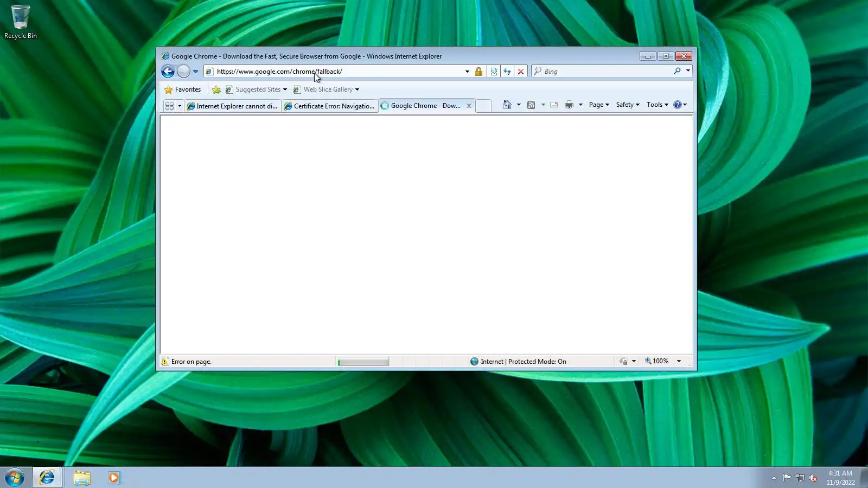
Task: Click the Error on page warning icon
Action: tap(165, 362)
